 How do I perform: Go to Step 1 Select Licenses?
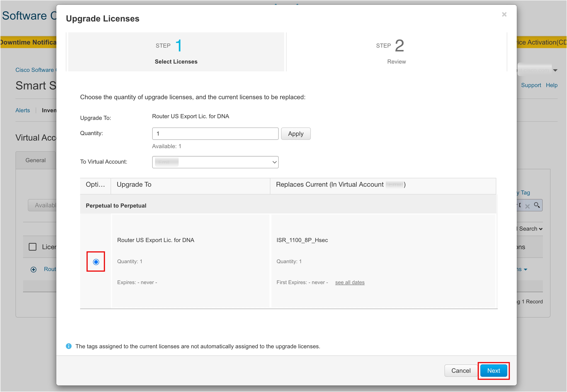[176, 52]
